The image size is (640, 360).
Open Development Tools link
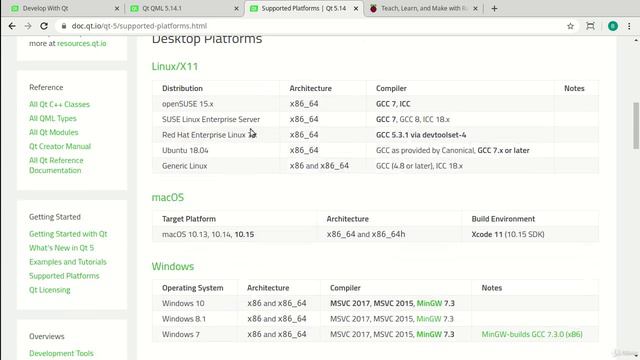61,353
